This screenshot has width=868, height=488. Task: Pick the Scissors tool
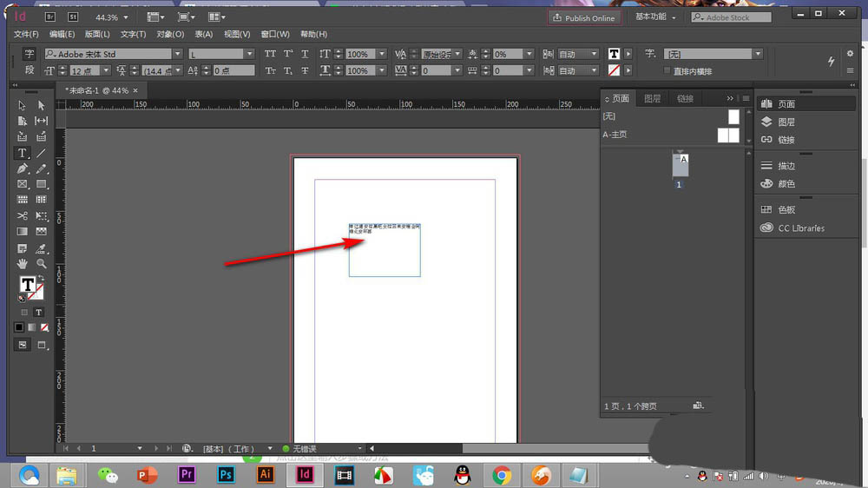point(23,215)
